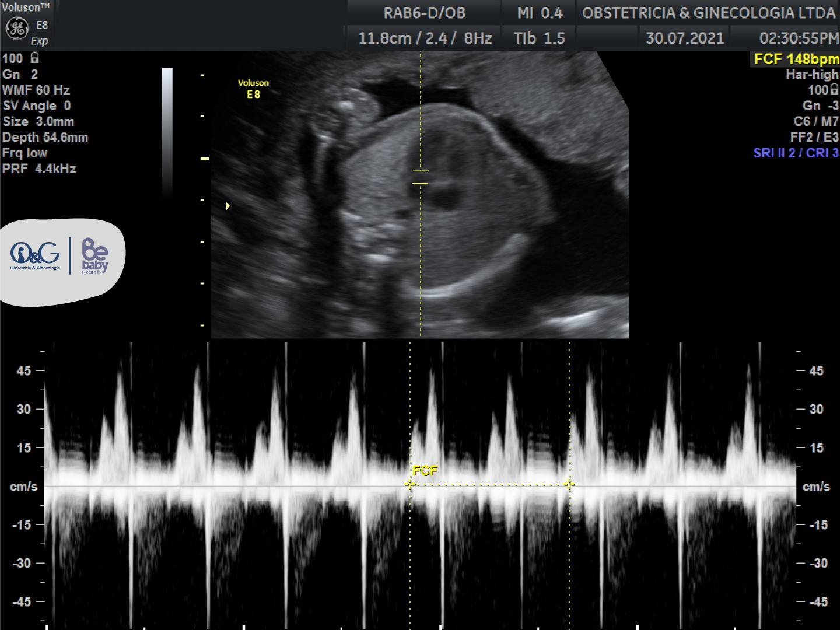Click the Size 3.0mm parameter
The image size is (840, 630).
(x=38, y=121)
